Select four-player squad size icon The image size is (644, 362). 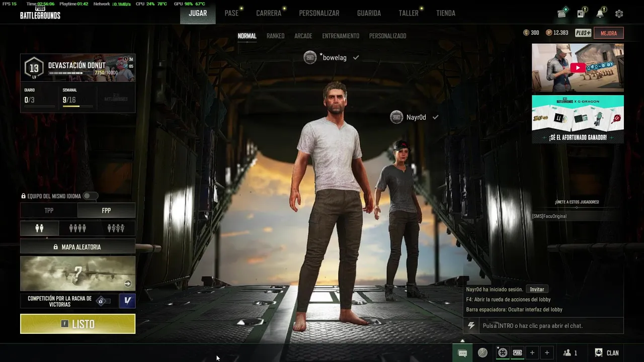point(77,228)
